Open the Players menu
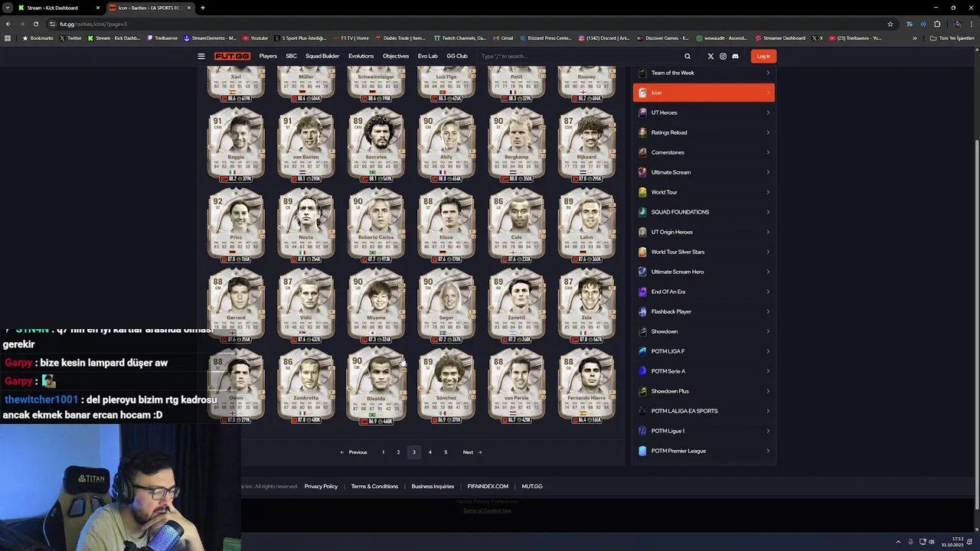Screen dimensions: 980x551 tap(268, 56)
